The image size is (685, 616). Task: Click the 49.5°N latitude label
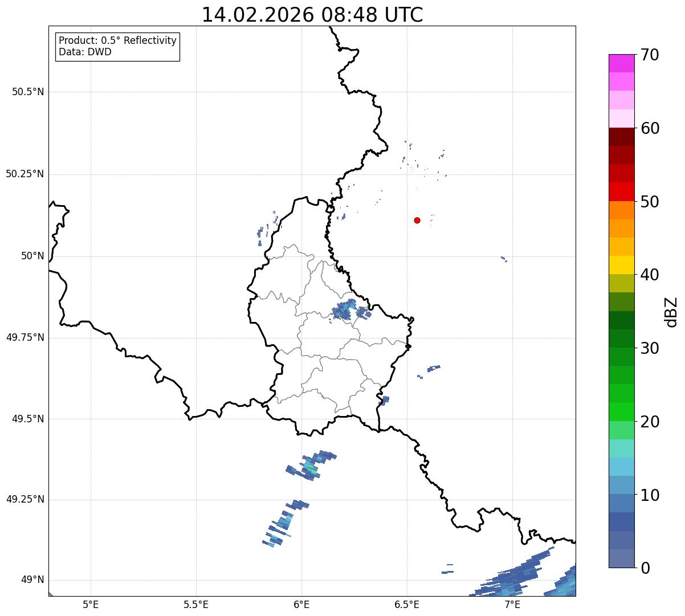tap(28, 419)
